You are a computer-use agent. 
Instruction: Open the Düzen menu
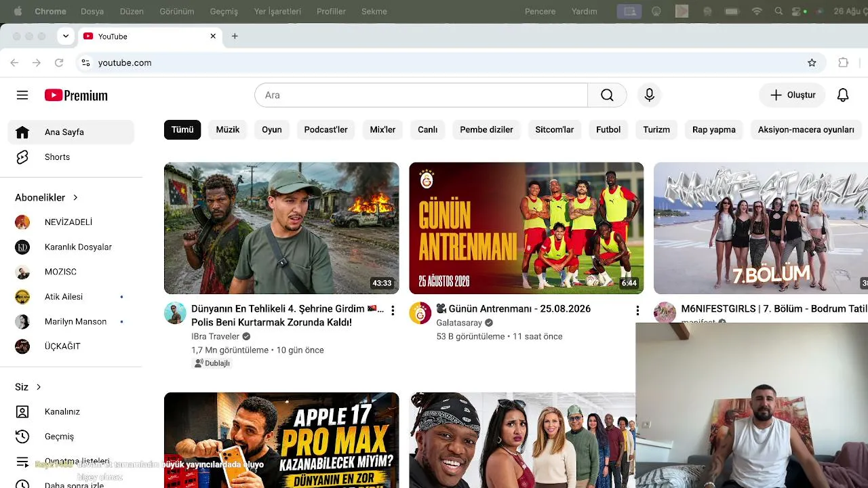(132, 12)
